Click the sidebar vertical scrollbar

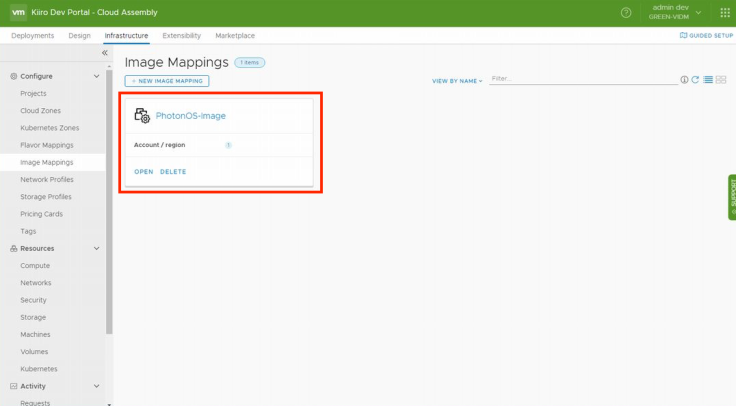tap(109, 202)
